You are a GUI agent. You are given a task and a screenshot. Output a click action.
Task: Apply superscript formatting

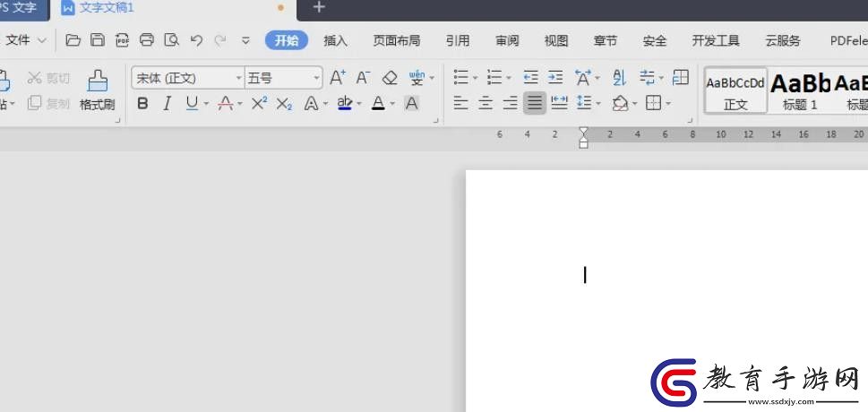pyautogui.click(x=259, y=103)
